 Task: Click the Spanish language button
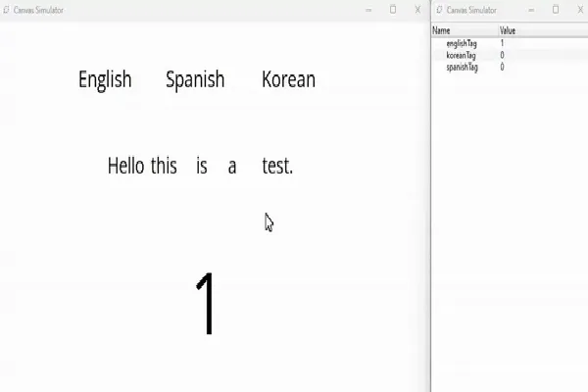[195, 79]
